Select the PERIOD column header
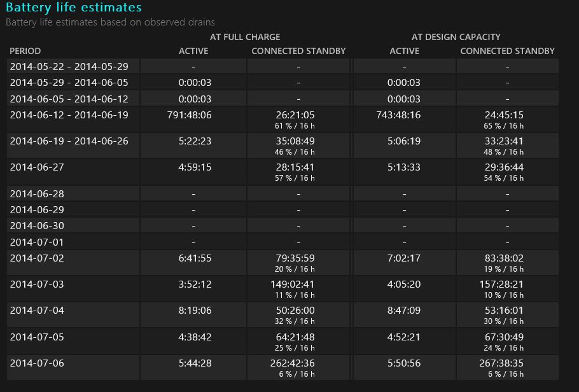Screen dimensions: 579x392 25,51
